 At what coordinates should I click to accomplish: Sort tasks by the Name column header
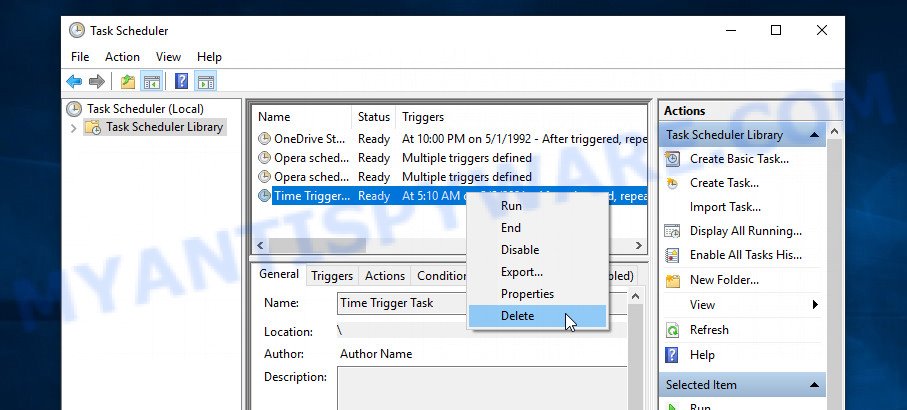(x=302, y=117)
